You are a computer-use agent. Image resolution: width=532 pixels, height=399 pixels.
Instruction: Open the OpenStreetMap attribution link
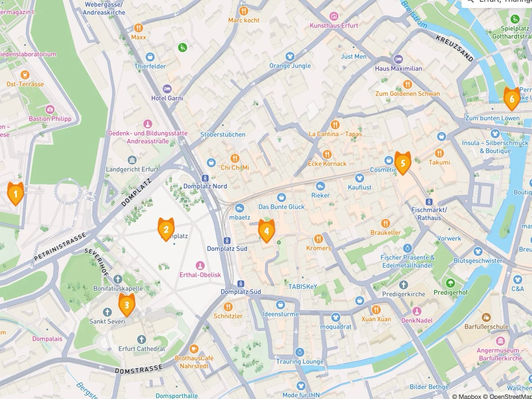pos(507,397)
